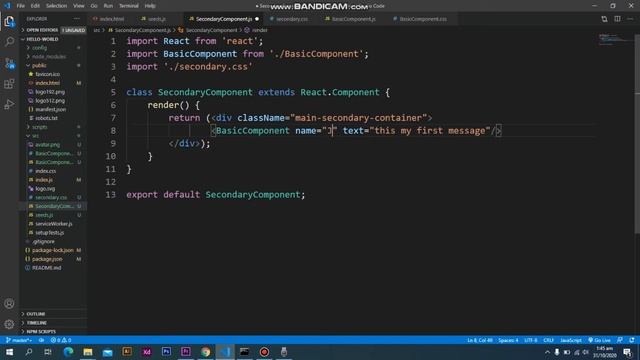This screenshot has height=360, width=640.
Task: Expand the node_modules folder
Action: click(53, 57)
